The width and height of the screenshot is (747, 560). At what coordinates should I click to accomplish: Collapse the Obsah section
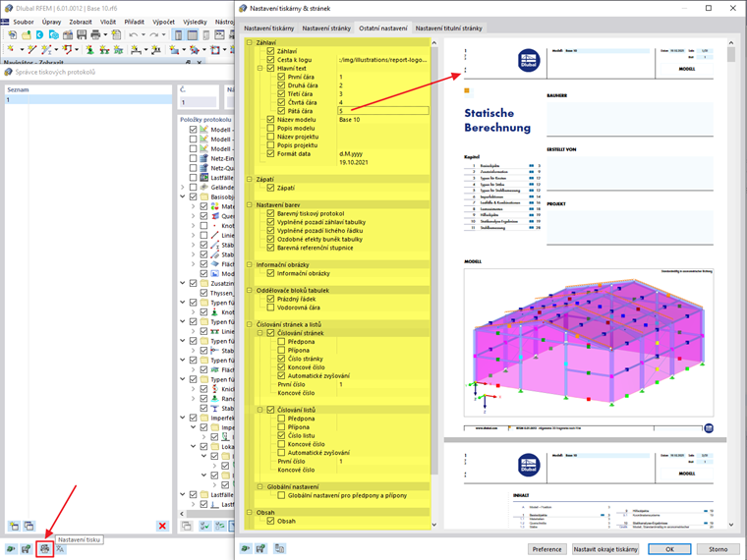[x=249, y=513]
